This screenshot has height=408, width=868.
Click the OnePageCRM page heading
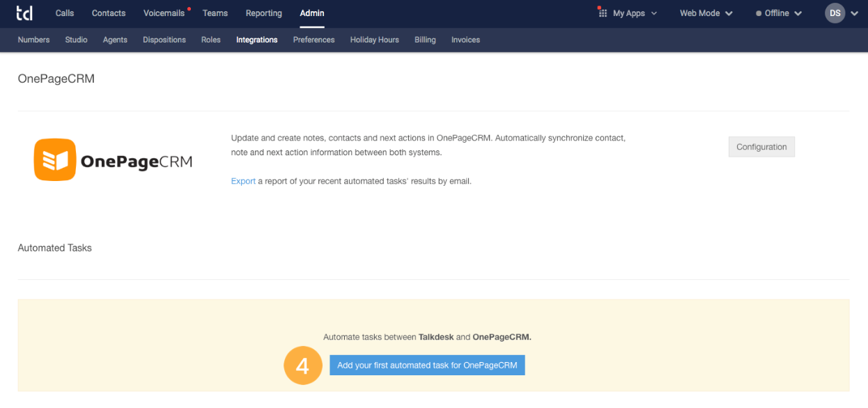coord(56,79)
